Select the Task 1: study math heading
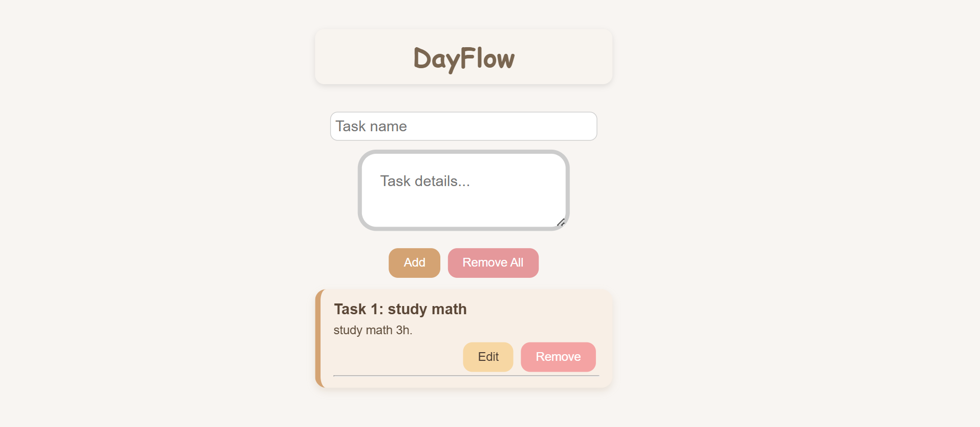This screenshot has height=427, width=980. pyautogui.click(x=400, y=309)
